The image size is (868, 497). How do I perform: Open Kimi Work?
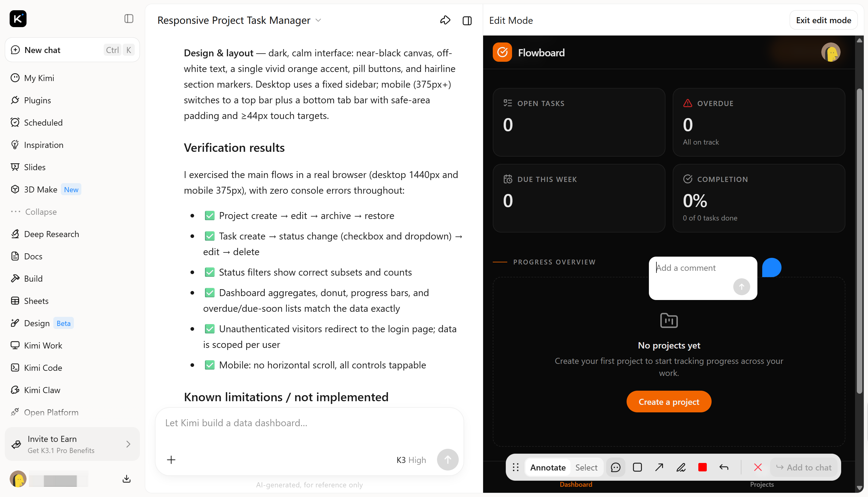(72, 345)
